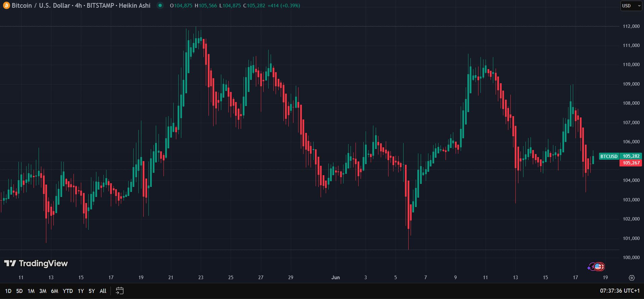
Task: Click the Bitcoin logo icon
Action: click(x=6, y=5)
